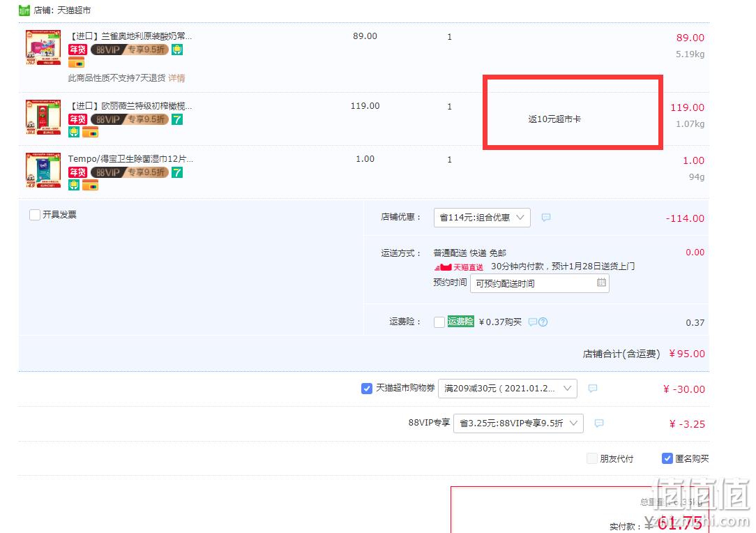The image size is (756, 533).
Task: Click the 7-day return icon on 欧丽薇兰 row
Action: [x=177, y=119]
